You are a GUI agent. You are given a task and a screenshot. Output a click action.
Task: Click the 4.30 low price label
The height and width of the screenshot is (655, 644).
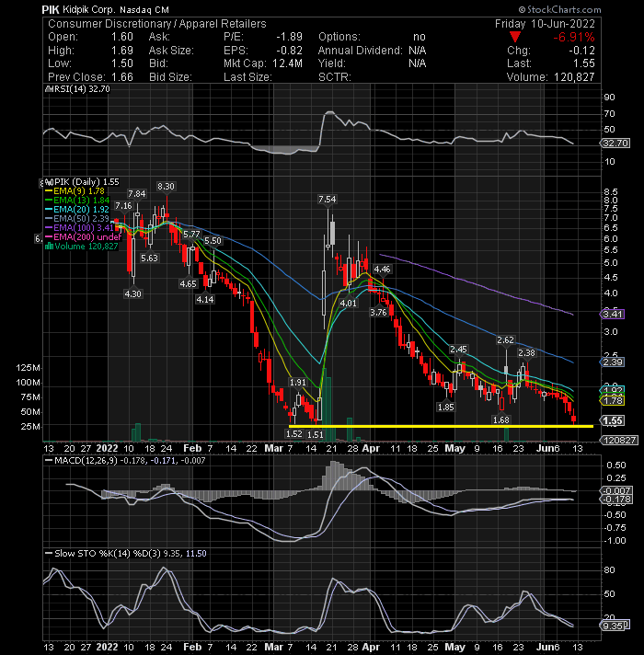pos(132,294)
